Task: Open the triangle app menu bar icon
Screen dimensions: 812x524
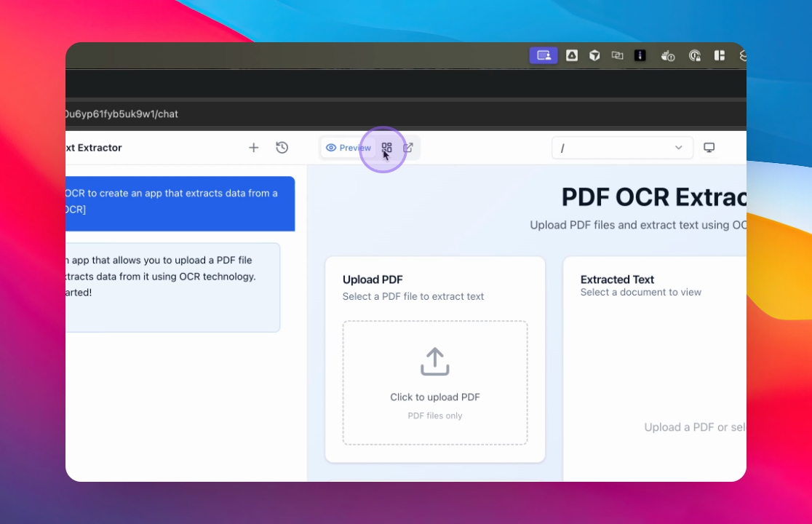Action: tap(572, 55)
